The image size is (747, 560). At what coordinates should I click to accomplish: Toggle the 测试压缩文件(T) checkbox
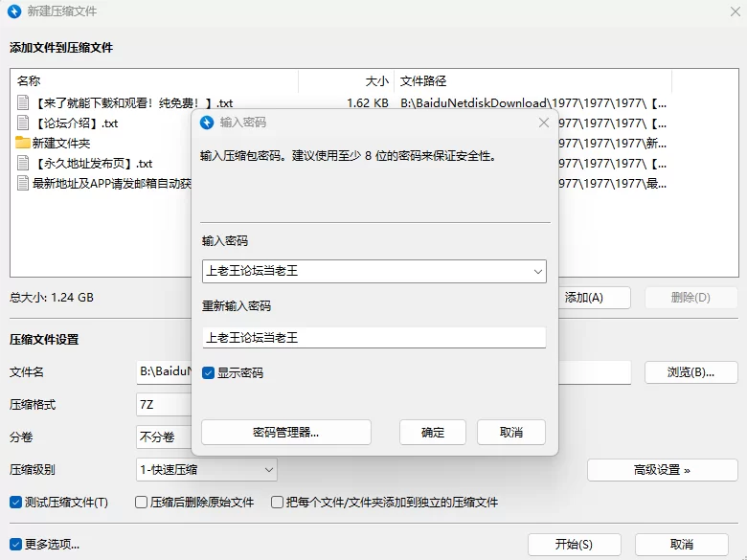coord(16,502)
